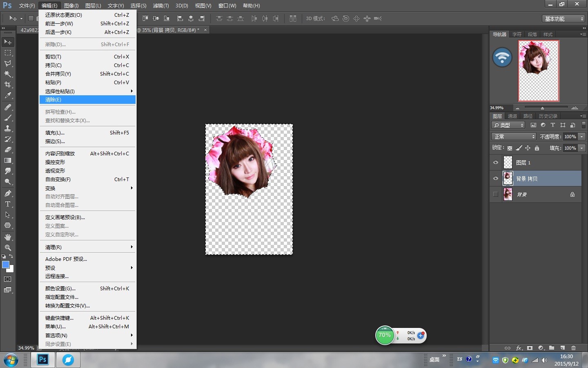The width and height of the screenshot is (588, 368).
Task: Select the Polygonal Lasso tool
Action: point(8,63)
